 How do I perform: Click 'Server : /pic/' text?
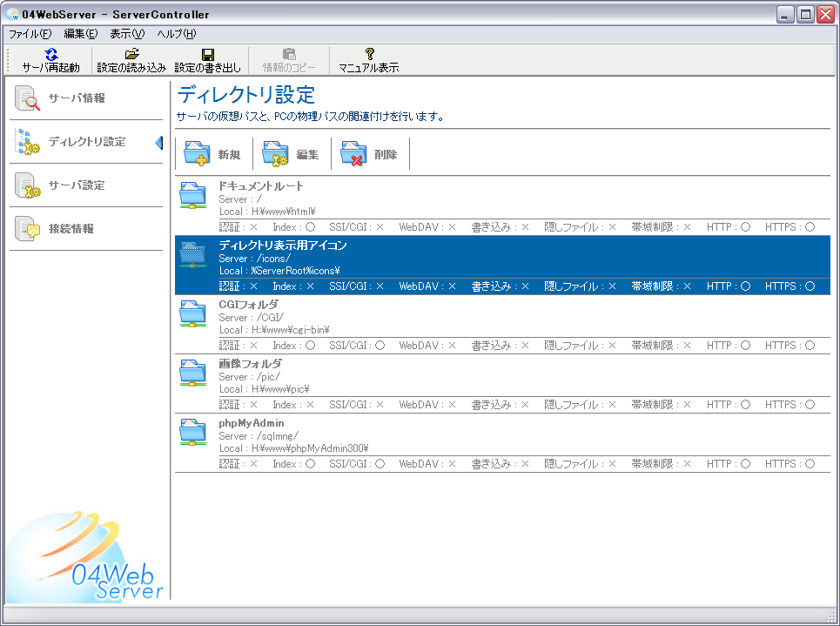(249, 376)
